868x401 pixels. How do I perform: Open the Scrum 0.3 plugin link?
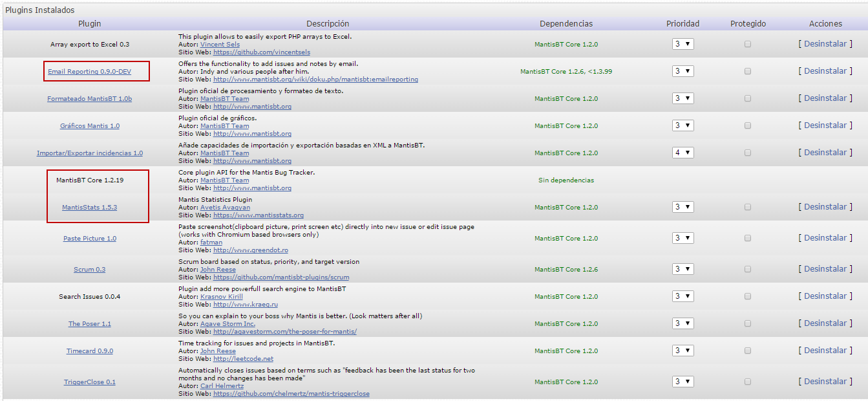pos(89,270)
